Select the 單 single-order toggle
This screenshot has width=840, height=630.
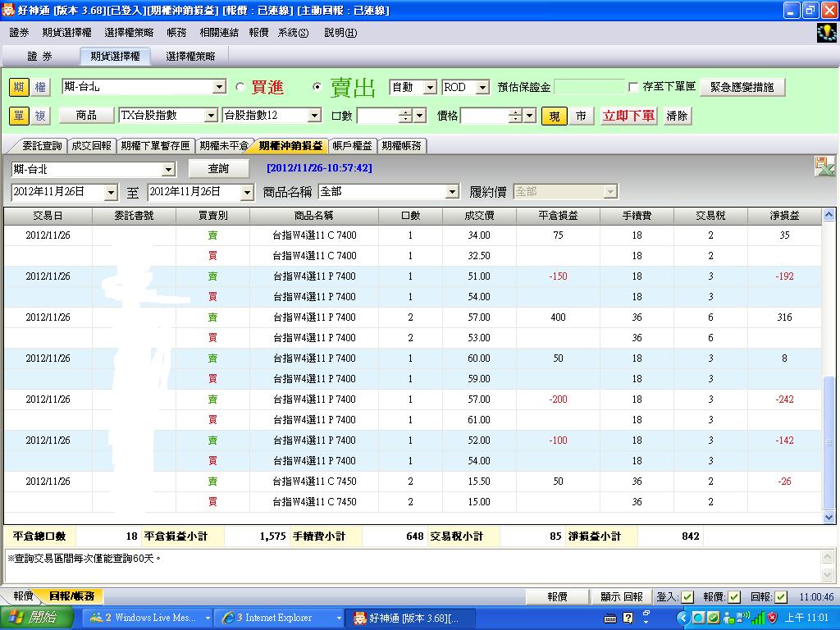(19, 115)
